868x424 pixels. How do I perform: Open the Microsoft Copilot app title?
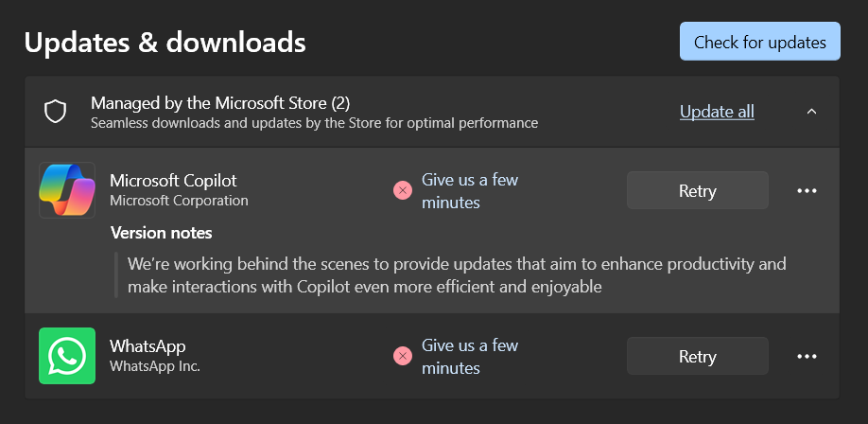pos(173,180)
